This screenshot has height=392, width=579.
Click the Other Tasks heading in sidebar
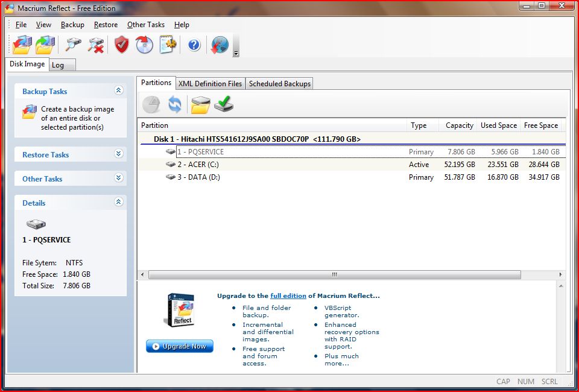pos(42,179)
